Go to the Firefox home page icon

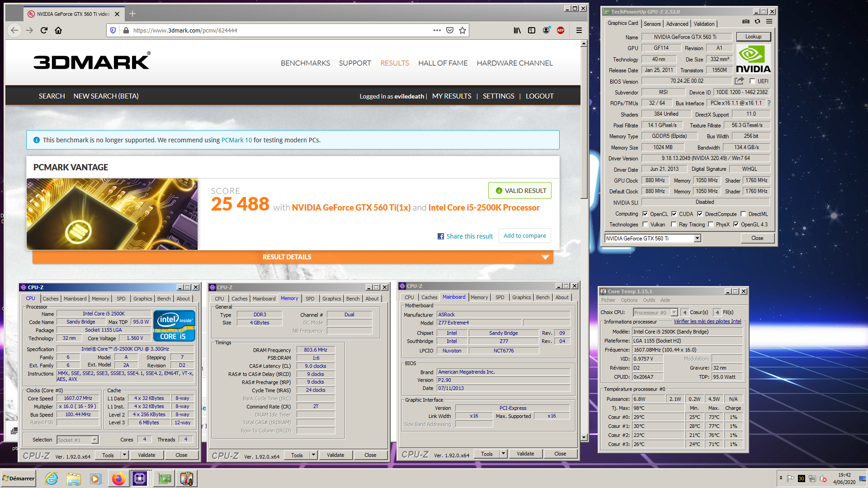[58, 30]
